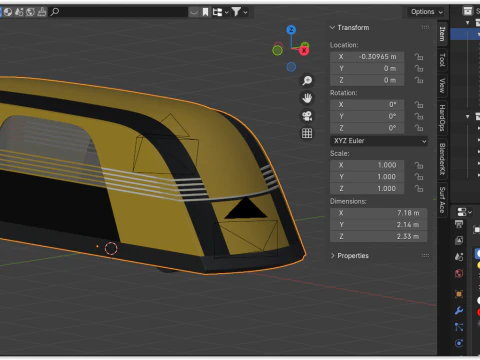The image size is (480, 360).
Task: Open the Options dropdown
Action: (426, 12)
